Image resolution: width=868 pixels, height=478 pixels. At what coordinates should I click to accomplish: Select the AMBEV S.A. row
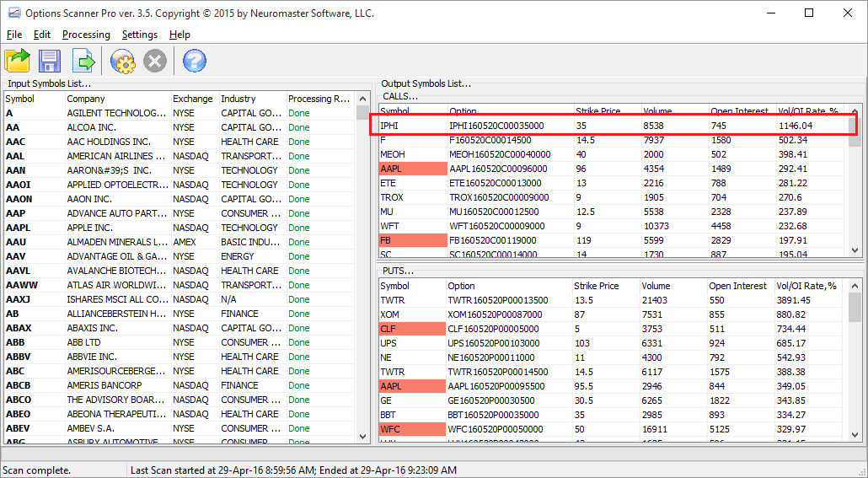(179, 428)
